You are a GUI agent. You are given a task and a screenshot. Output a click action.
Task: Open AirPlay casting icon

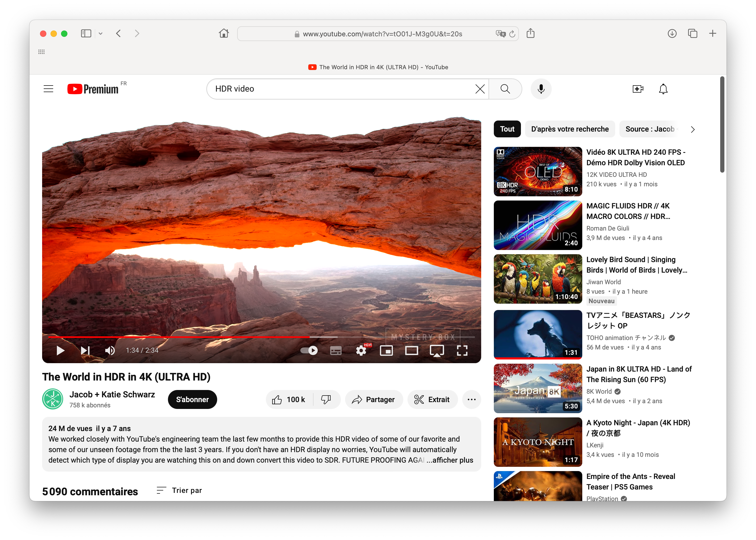(x=437, y=351)
